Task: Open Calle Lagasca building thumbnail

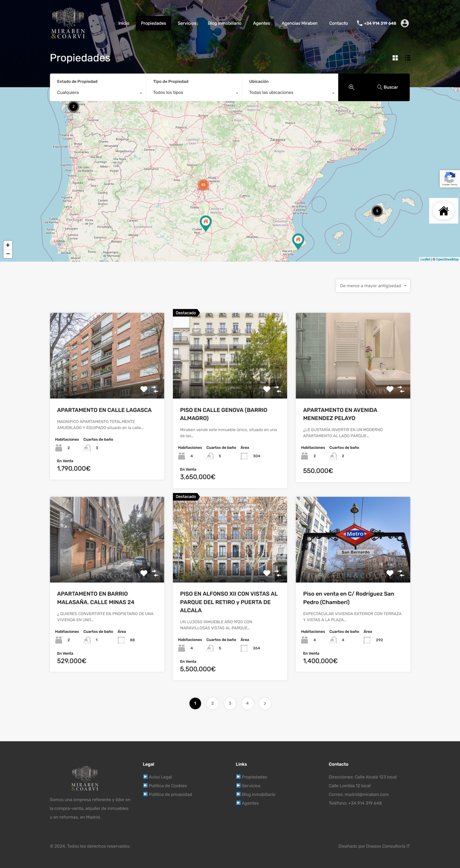Action: click(107, 355)
